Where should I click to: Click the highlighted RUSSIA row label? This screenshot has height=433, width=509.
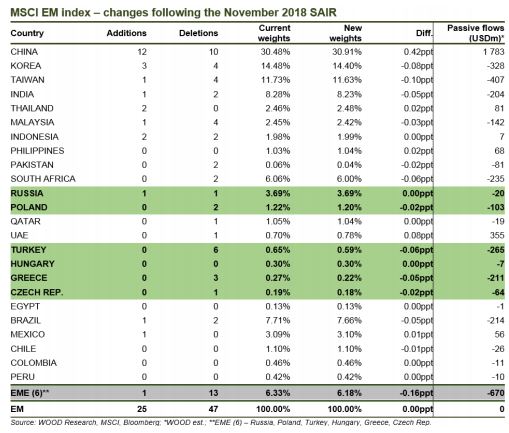click(27, 193)
